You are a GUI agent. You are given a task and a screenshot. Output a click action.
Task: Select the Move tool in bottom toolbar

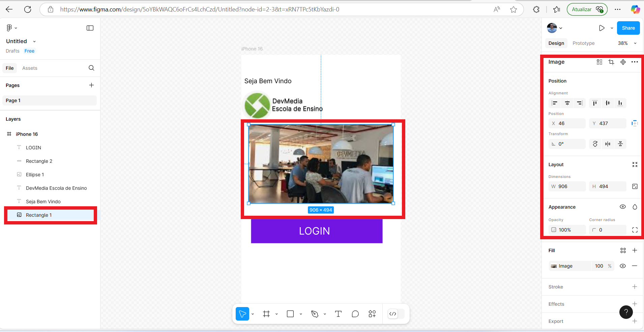tap(242, 314)
